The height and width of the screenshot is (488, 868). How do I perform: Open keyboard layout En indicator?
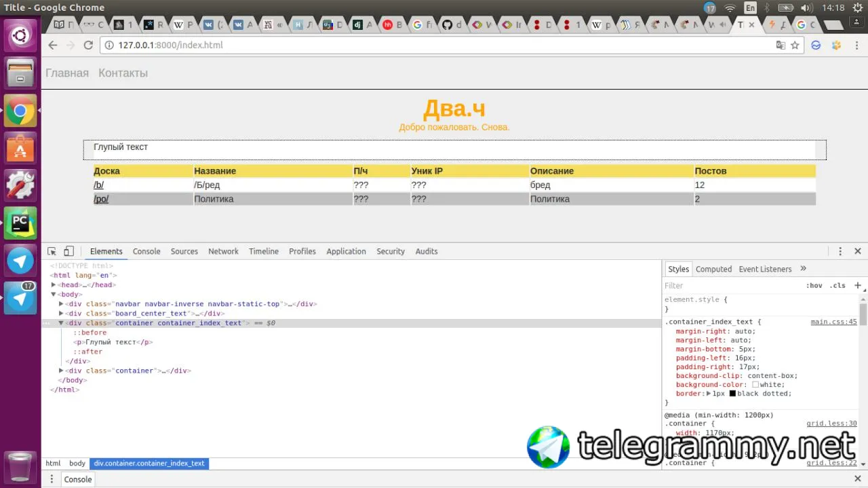[x=750, y=7]
